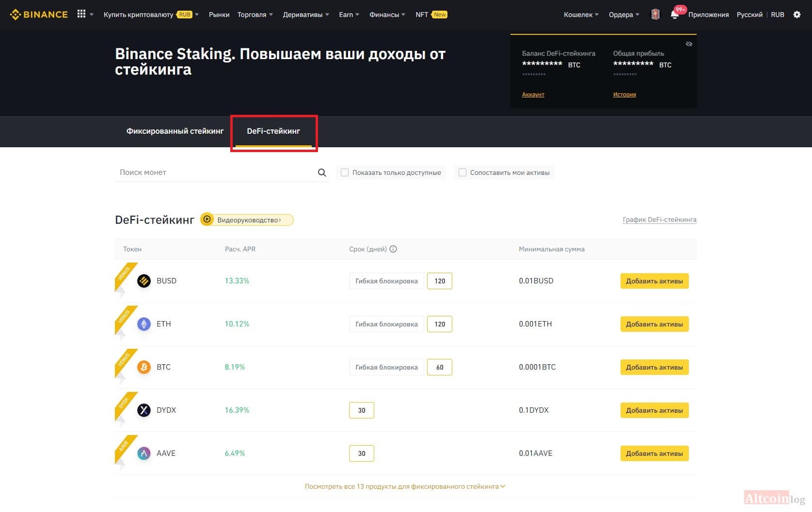Select 30 days term for AAVE
Screen dimensions: 812x512
362,453
